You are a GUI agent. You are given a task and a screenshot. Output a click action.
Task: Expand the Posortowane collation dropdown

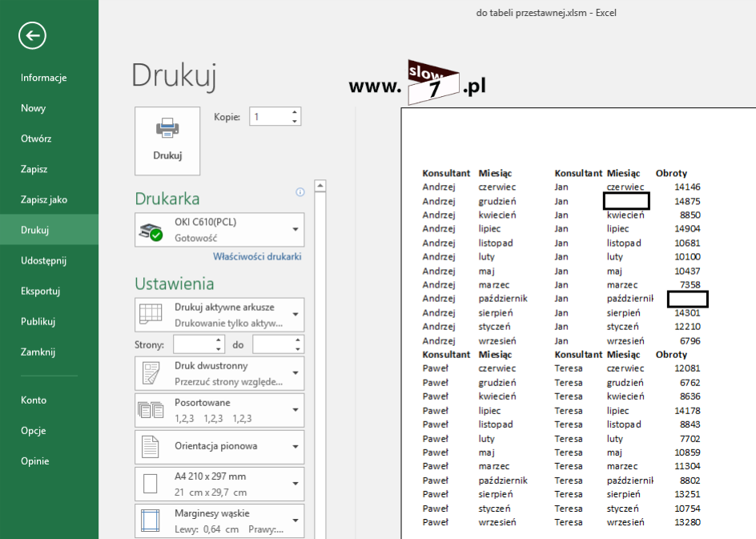click(219, 410)
